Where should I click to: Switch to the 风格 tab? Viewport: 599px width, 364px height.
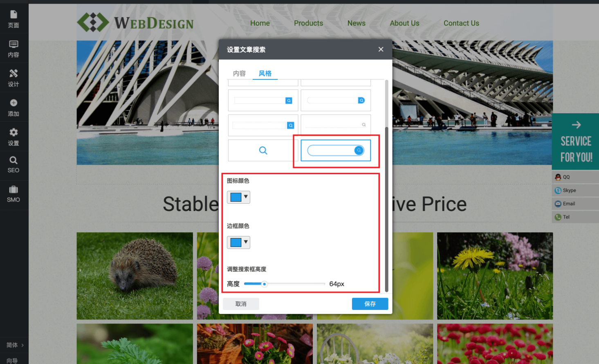(265, 74)
